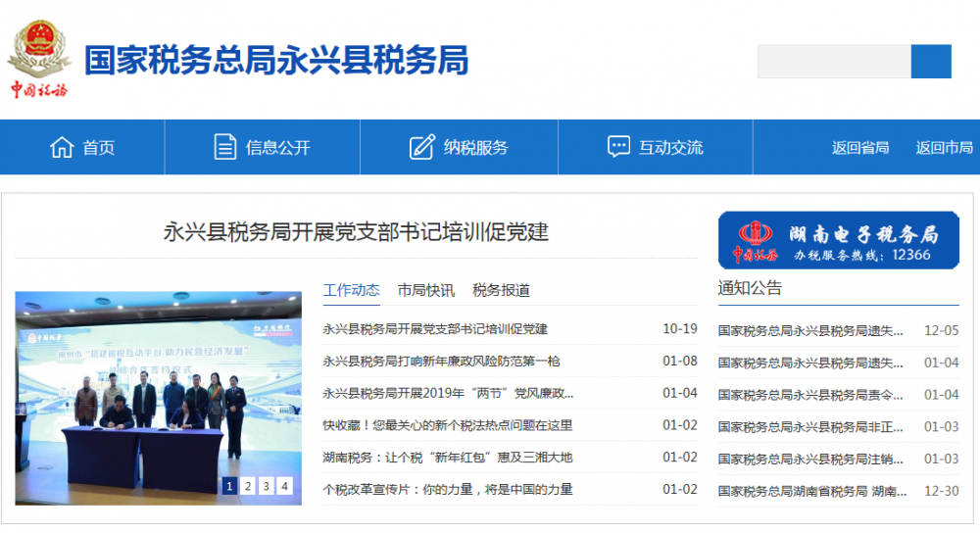Click the document icon beside 信息公开
The height and width of the screenshot is (533, 980).
click(x=225, y=147)
